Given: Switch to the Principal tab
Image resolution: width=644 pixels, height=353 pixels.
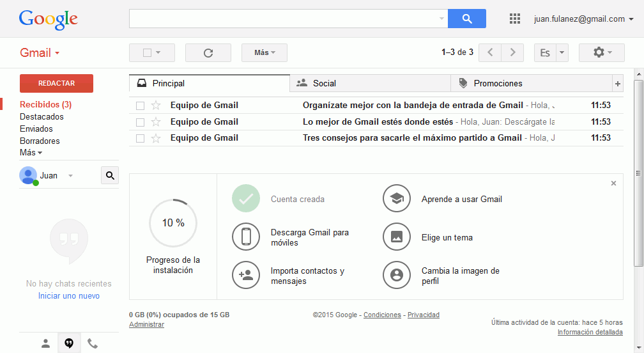Looking at the screenshot, I should tap(210, 83).
